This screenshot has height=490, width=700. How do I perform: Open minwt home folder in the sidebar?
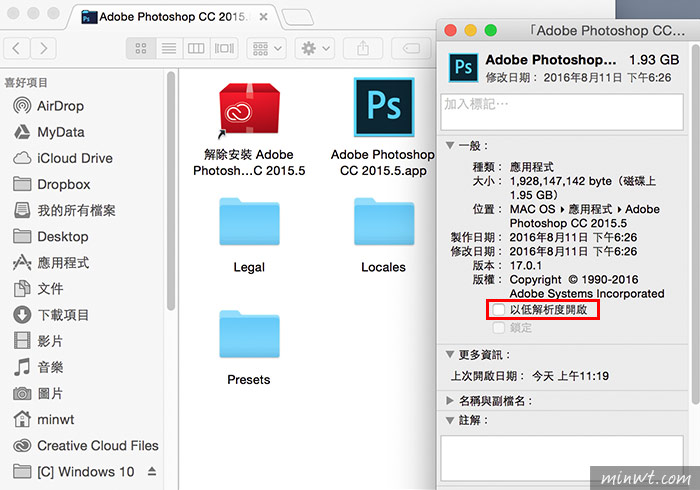(43, 419)
